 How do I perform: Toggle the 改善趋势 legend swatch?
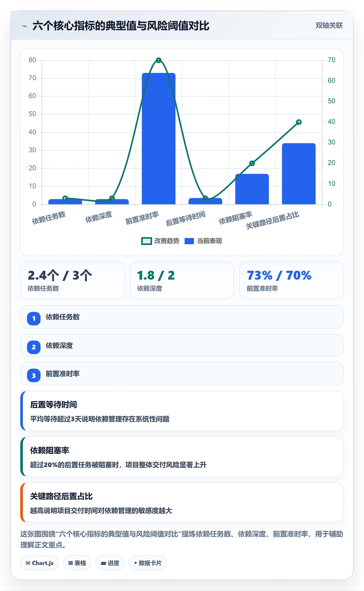pos(146,241)
